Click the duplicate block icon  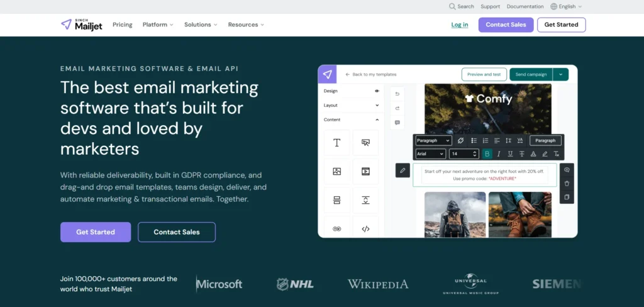[567, 197]
